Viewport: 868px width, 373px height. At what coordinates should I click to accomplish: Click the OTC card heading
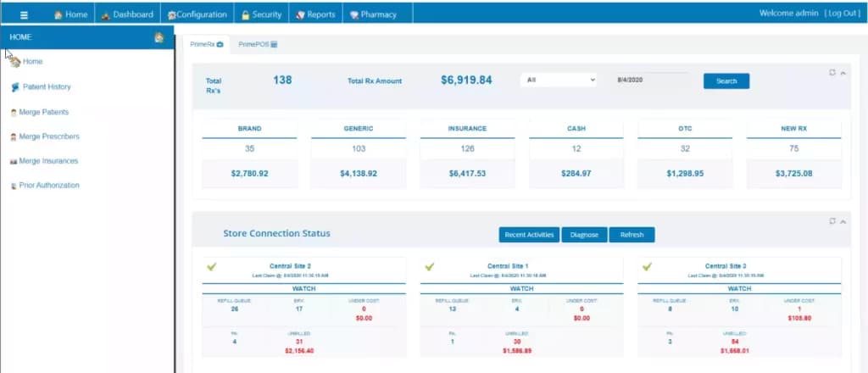point(685,128)
